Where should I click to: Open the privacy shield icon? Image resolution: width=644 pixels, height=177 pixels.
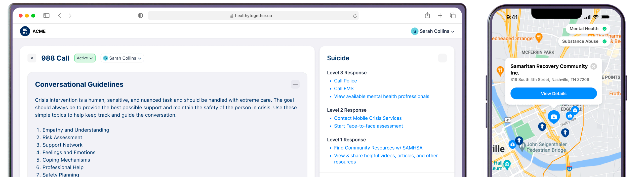[x=141, y=16]
